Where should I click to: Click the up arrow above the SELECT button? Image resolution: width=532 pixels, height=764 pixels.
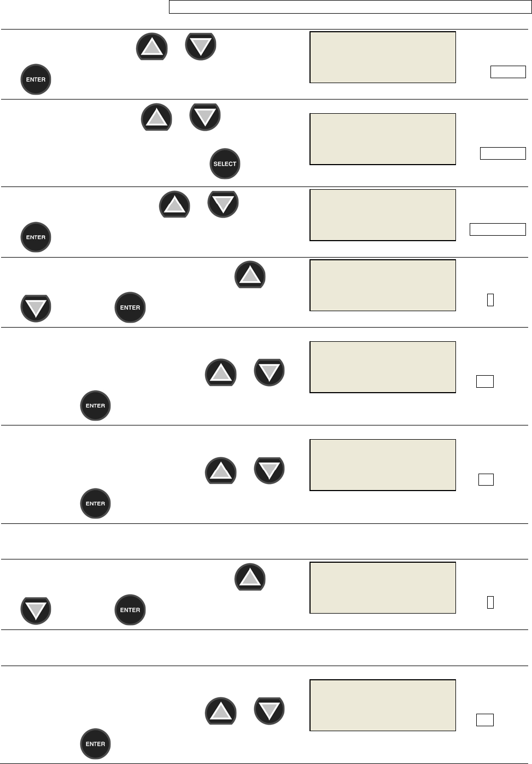click(x=156, y=117)
